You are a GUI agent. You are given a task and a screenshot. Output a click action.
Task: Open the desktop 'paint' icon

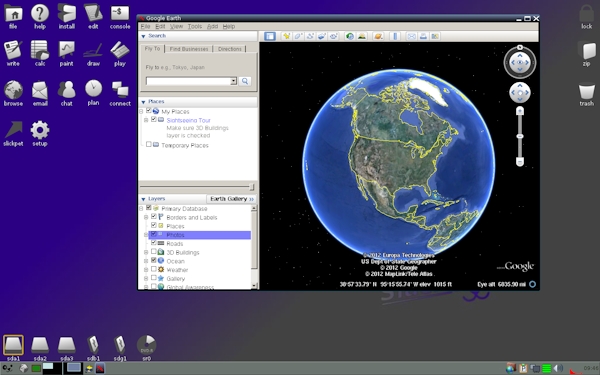coord(66,54)
